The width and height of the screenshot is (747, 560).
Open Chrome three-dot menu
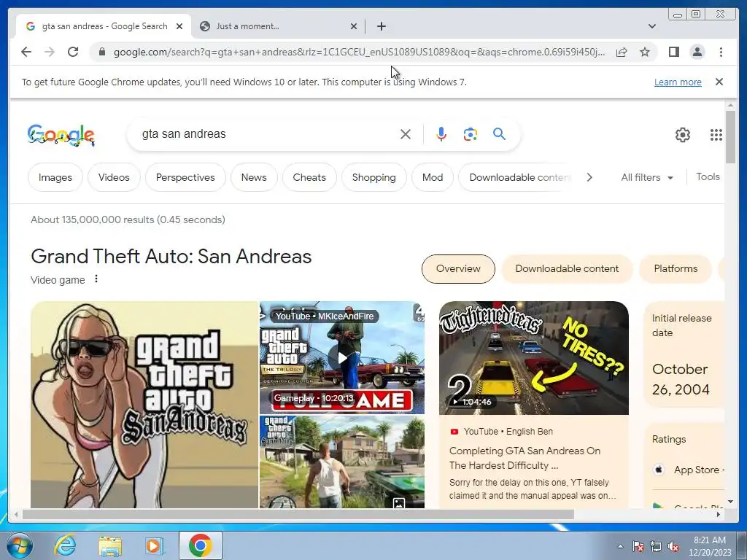point(721,52)
